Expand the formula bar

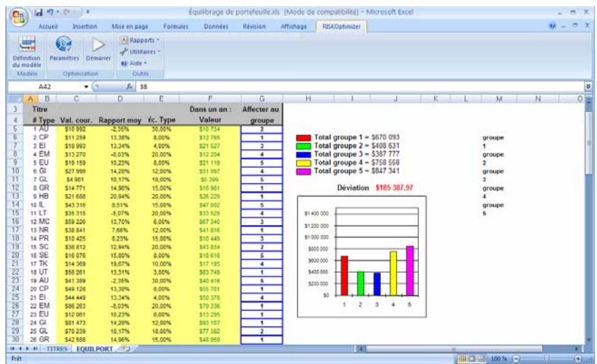[588, 87]
